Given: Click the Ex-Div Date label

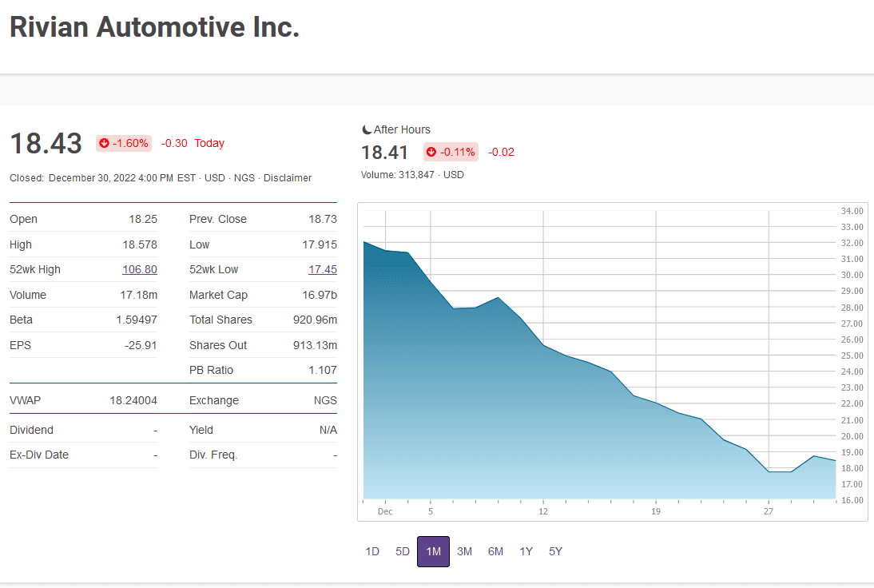Looking at the screenshot, I should pyautogui.click(x=39, y=455).
